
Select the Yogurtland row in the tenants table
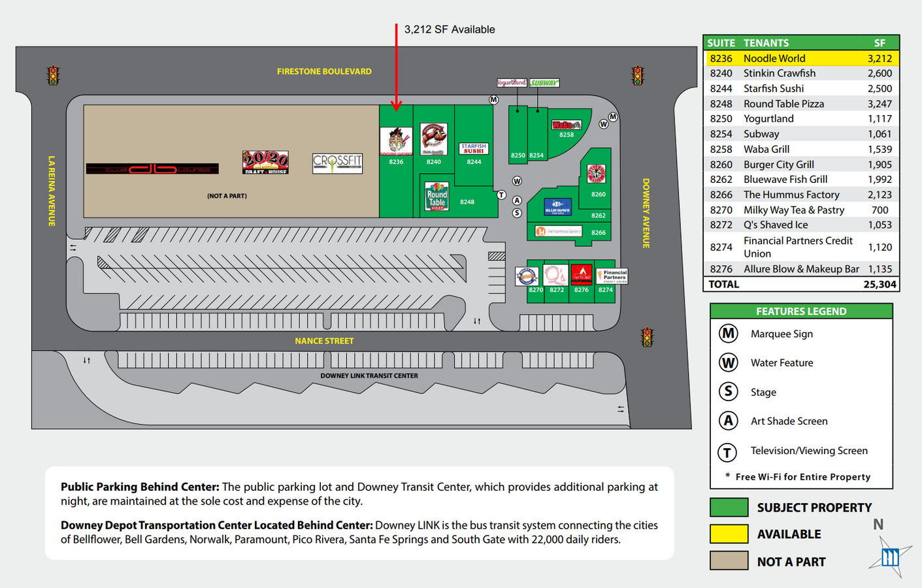(801, 118)
